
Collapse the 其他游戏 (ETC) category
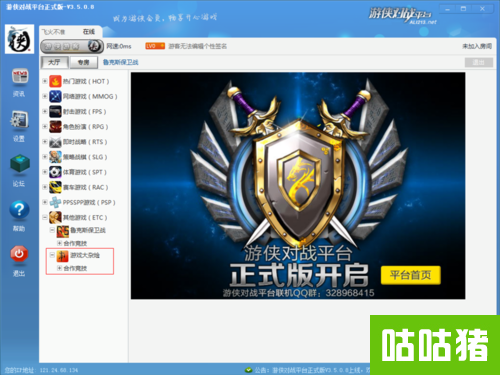(45, 217)
